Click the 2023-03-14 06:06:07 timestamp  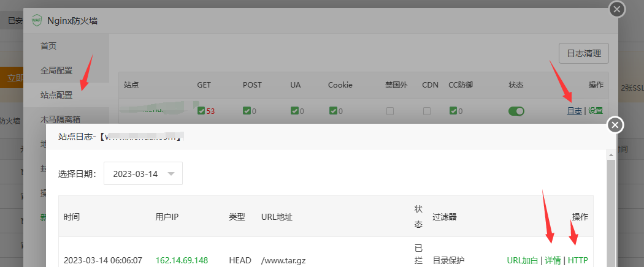(103, 260)
